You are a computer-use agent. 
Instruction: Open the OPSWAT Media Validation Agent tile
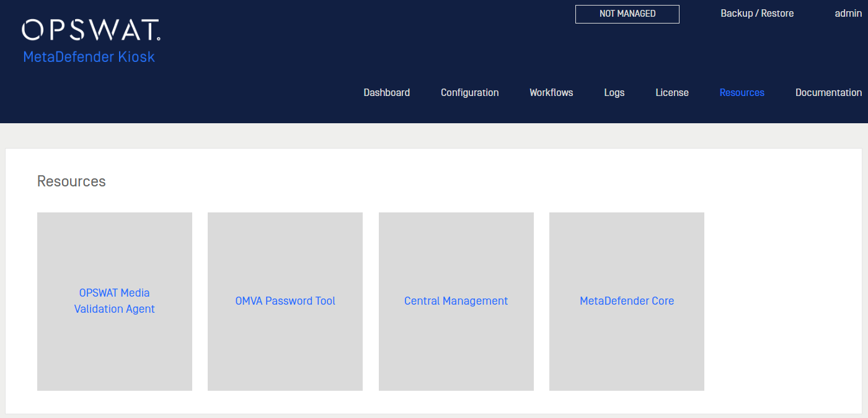click(115, 302)
